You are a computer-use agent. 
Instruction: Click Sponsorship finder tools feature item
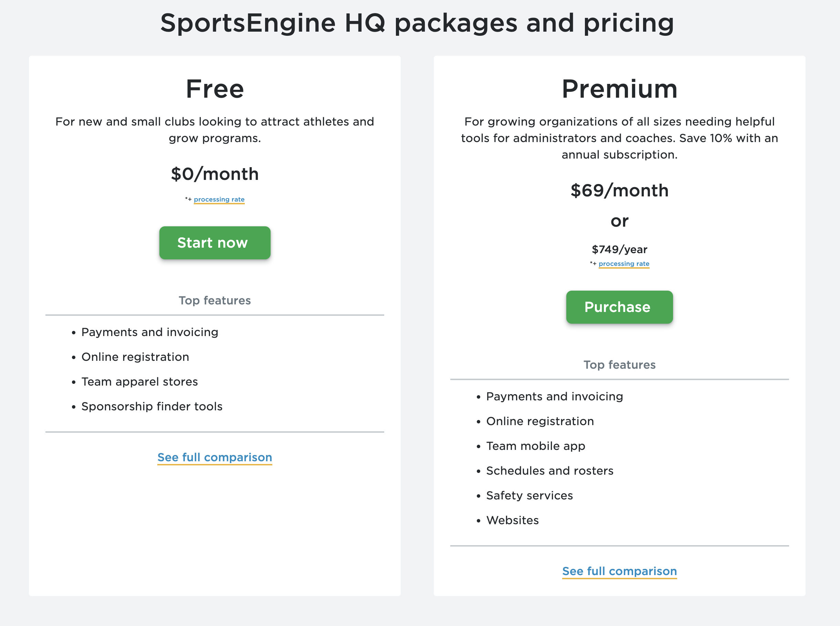[152, 406]
